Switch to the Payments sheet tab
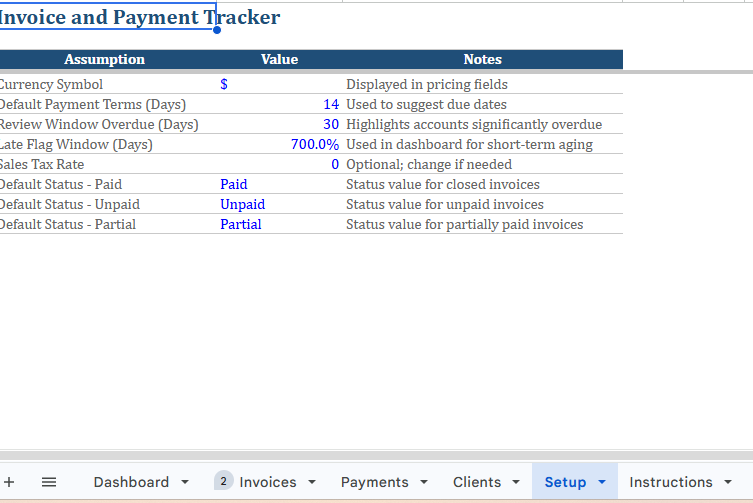 tap(375, 482)
